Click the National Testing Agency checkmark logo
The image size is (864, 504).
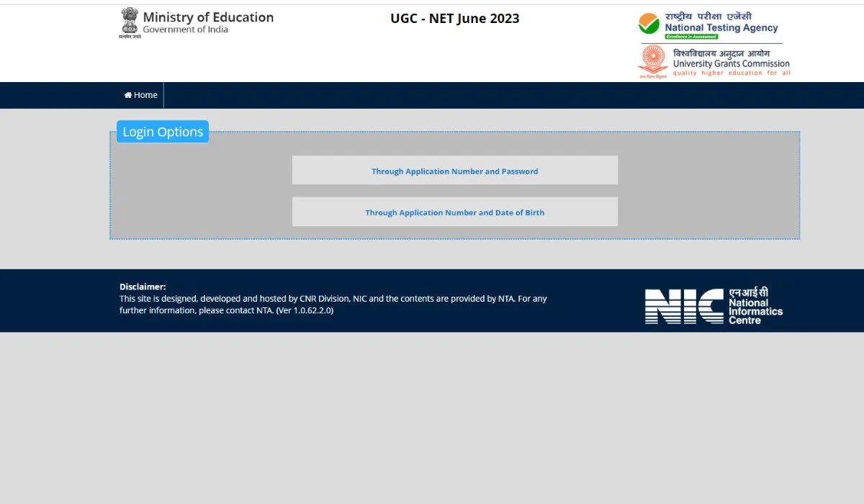pos(649,24)
